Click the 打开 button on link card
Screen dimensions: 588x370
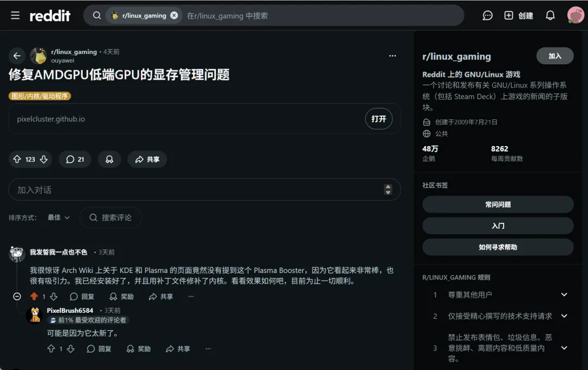[x=379, y=119]
